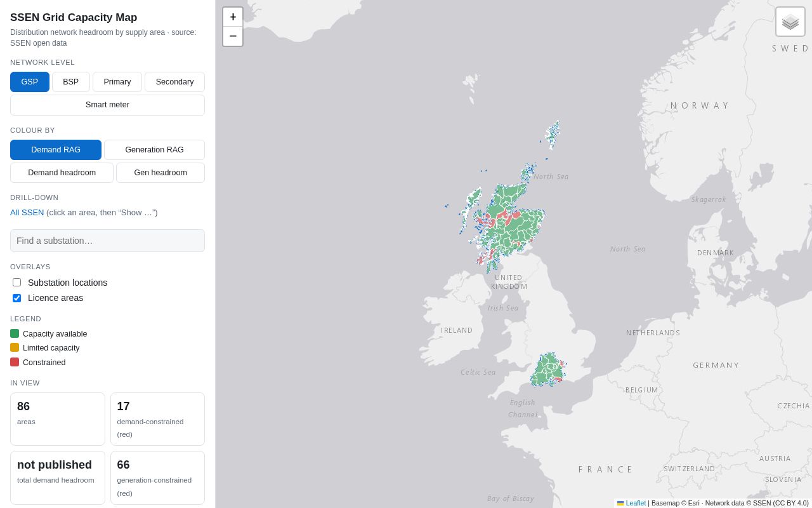Open the map layers control
Viewport: 812px width, 508px height.
tap(790, 22)
